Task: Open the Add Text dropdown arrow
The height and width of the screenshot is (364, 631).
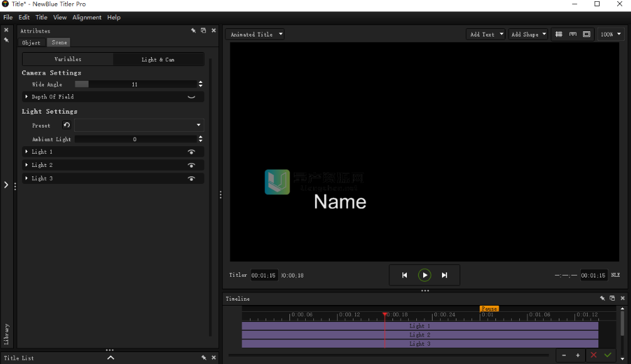Action: [502, 34]
